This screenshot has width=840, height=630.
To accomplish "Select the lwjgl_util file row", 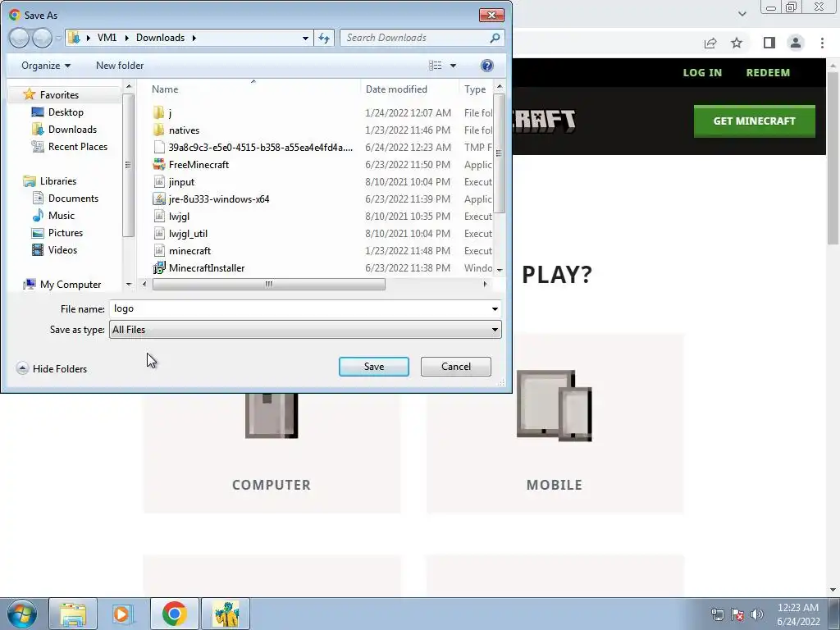I will coord(322,234).
